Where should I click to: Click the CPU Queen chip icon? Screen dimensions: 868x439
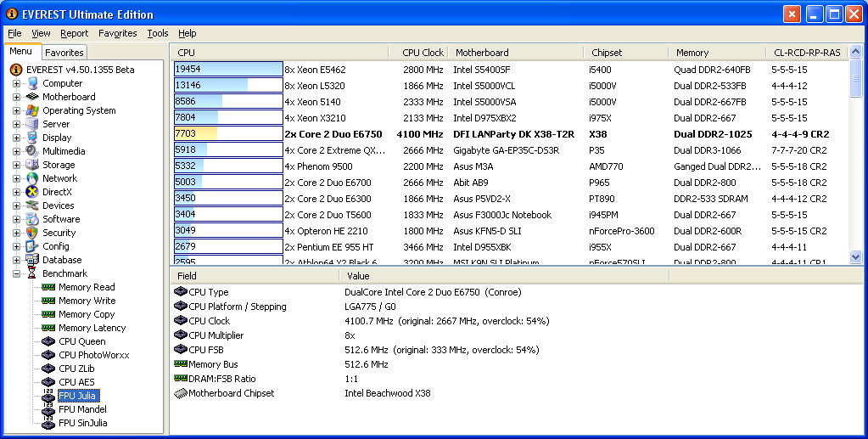(x=48, y=341)
